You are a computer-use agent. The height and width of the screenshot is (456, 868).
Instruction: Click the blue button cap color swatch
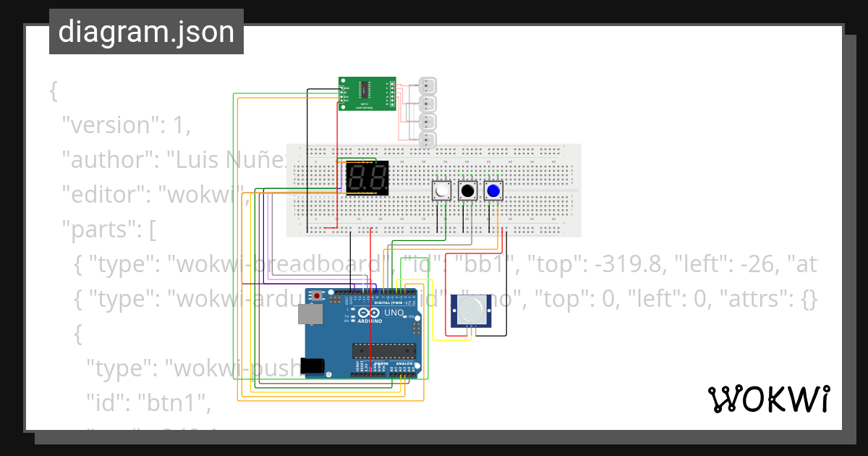494,190
